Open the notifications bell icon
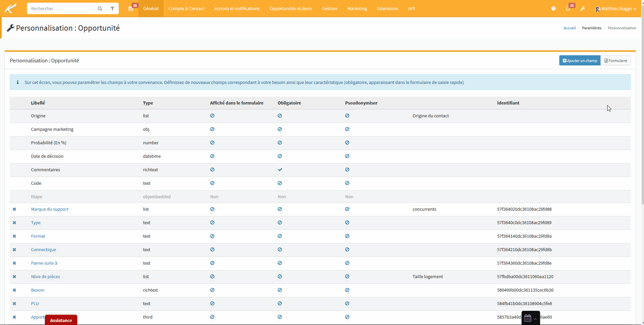The height and width of the screenshot is (325, 644). click(x=568, y=8)
